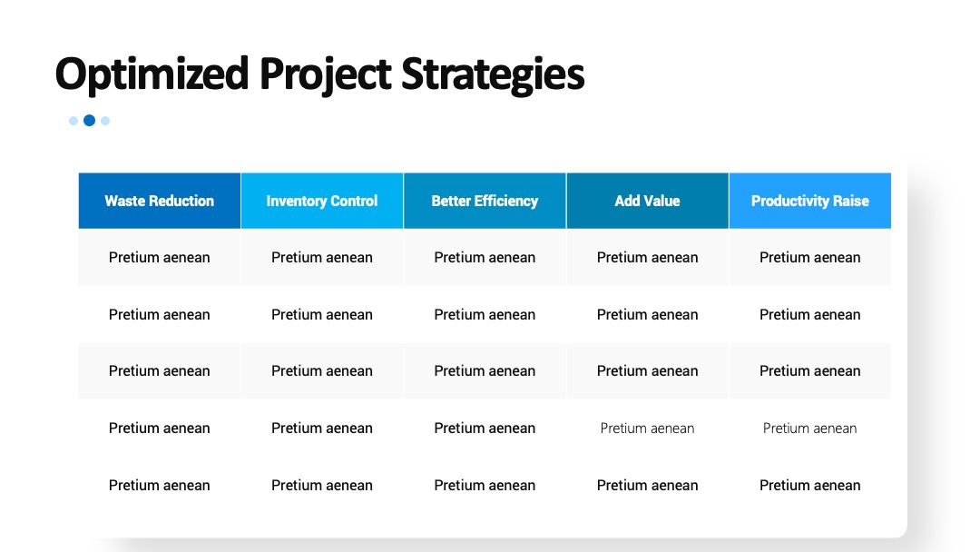
Task: Select the Inventory Control header cell
Action: 322,201
